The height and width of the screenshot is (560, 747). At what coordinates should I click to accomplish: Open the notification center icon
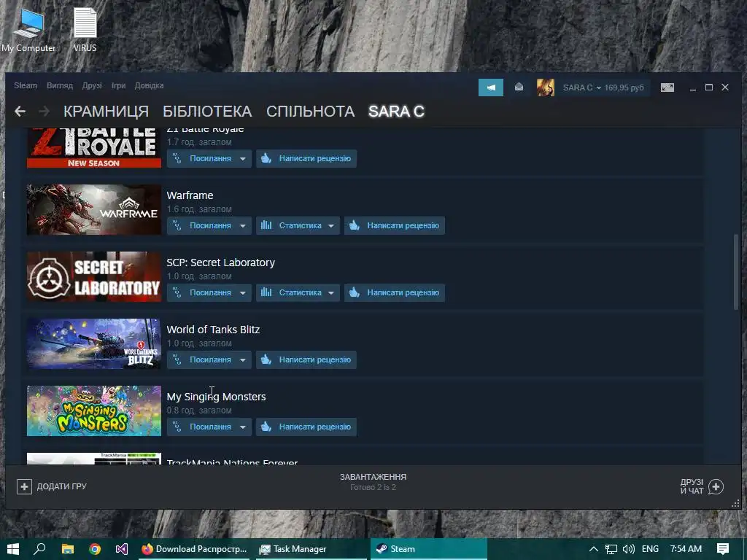click(723, 549)
